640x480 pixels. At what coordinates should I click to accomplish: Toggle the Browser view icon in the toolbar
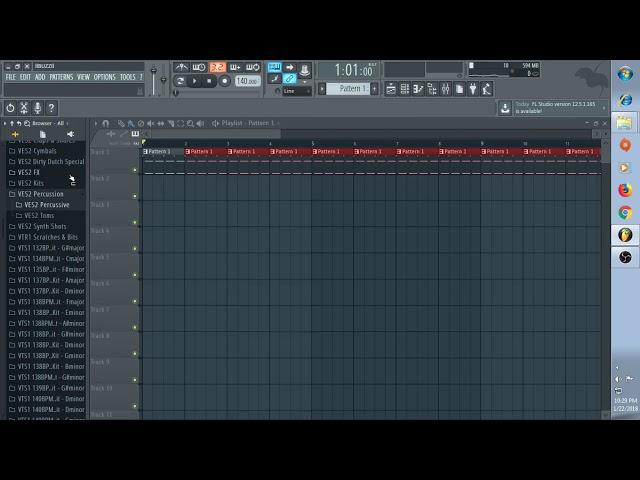(432, 89)
